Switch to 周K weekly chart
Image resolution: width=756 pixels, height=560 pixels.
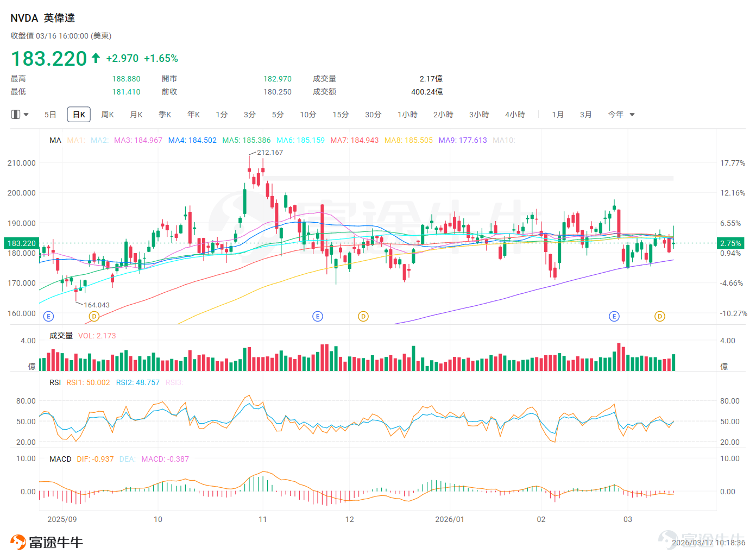(108, 115)
